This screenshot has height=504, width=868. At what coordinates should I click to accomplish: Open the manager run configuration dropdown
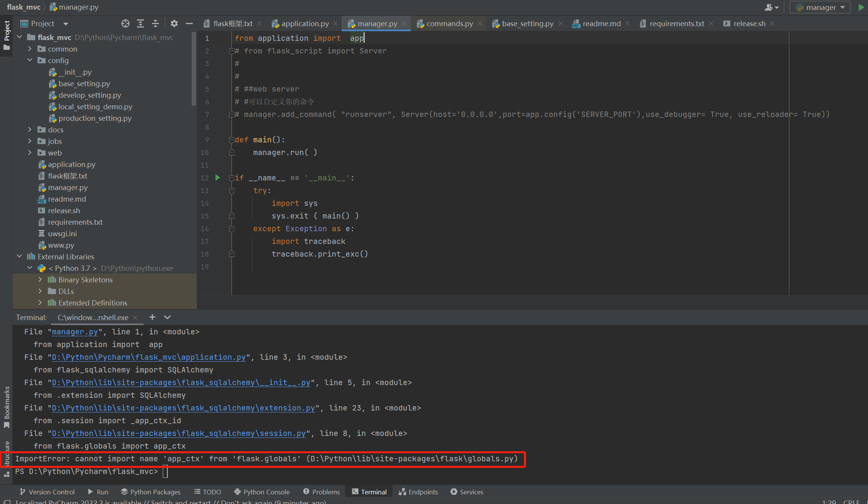pos(820,7)
